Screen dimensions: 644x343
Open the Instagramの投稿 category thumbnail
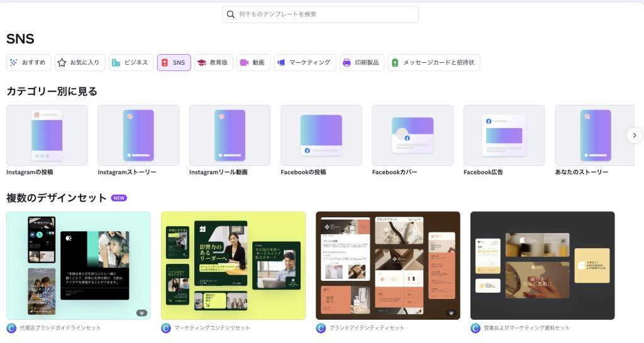coord(47,135)
